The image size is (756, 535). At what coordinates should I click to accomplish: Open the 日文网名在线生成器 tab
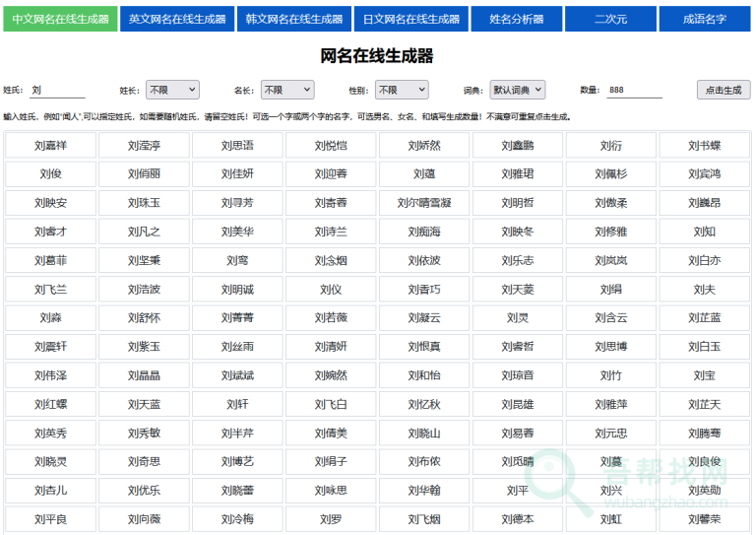409,19
